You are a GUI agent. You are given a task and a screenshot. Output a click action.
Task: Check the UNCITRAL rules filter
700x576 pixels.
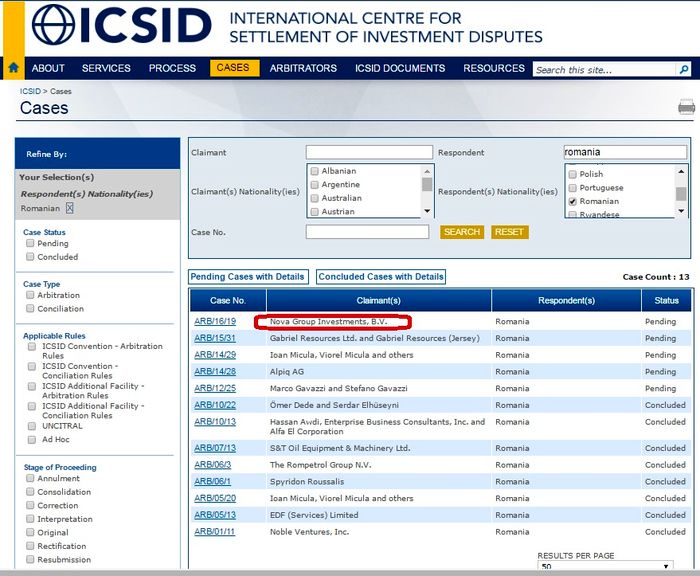pyautogui.click(x=32, y=426)
